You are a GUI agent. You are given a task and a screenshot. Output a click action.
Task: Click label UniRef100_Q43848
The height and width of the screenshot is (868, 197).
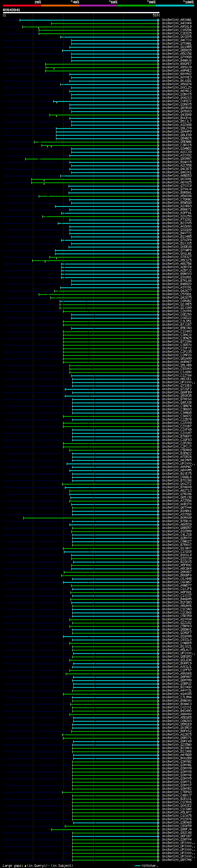(176, 115)
